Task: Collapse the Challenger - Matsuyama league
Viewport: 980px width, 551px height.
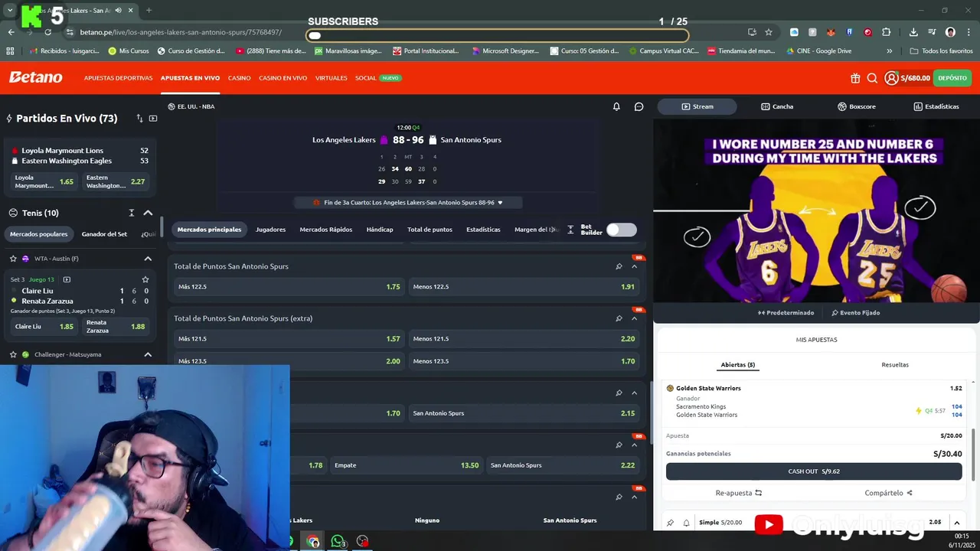Action: pos(148,354)
